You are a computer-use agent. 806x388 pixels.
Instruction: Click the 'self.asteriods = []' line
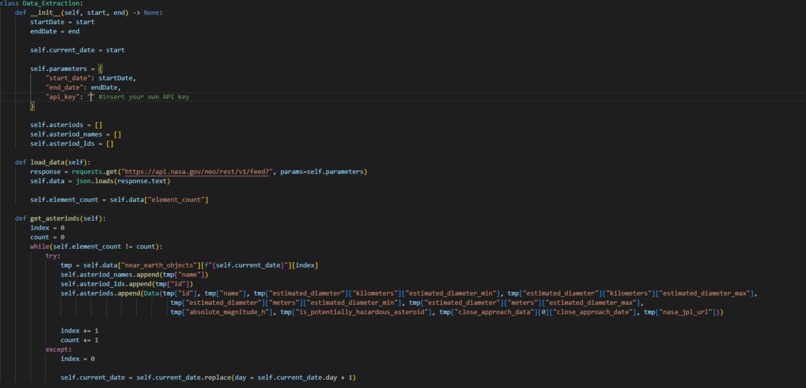pyautogui.click(x=66, y=125)
